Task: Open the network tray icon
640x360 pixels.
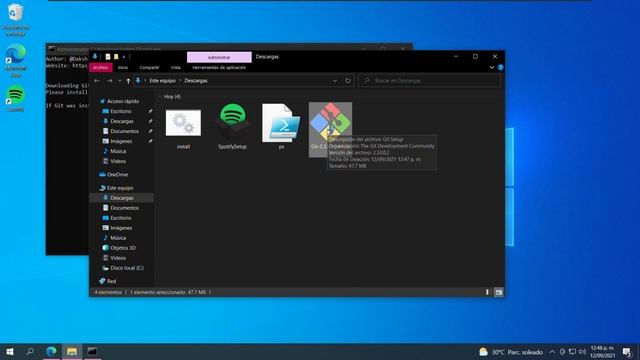Action: click(572, 352)
